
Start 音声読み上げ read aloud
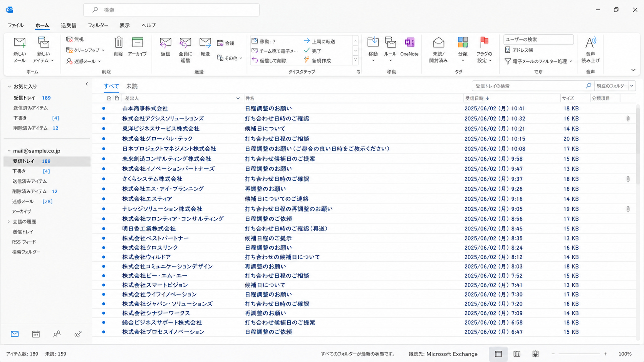tap(590, 50)
